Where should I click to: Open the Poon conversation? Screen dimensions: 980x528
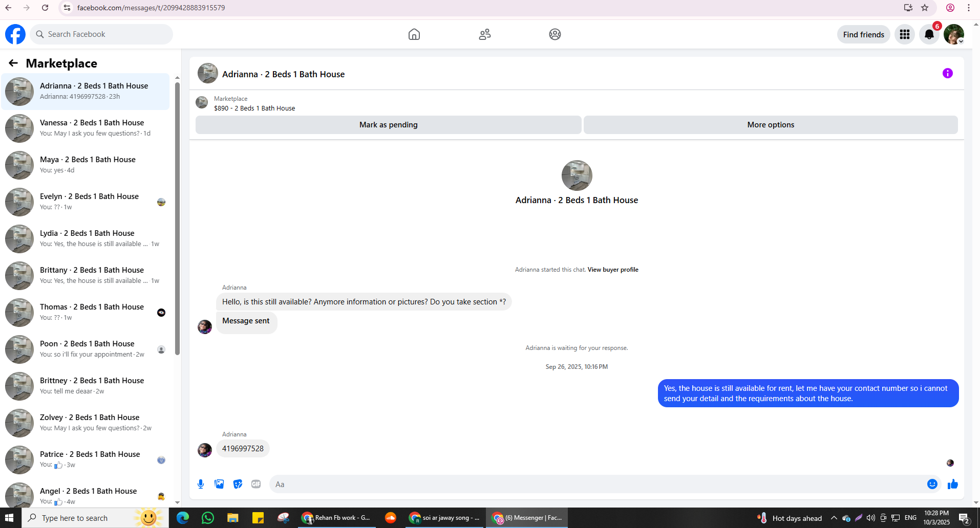coord(86,349)
